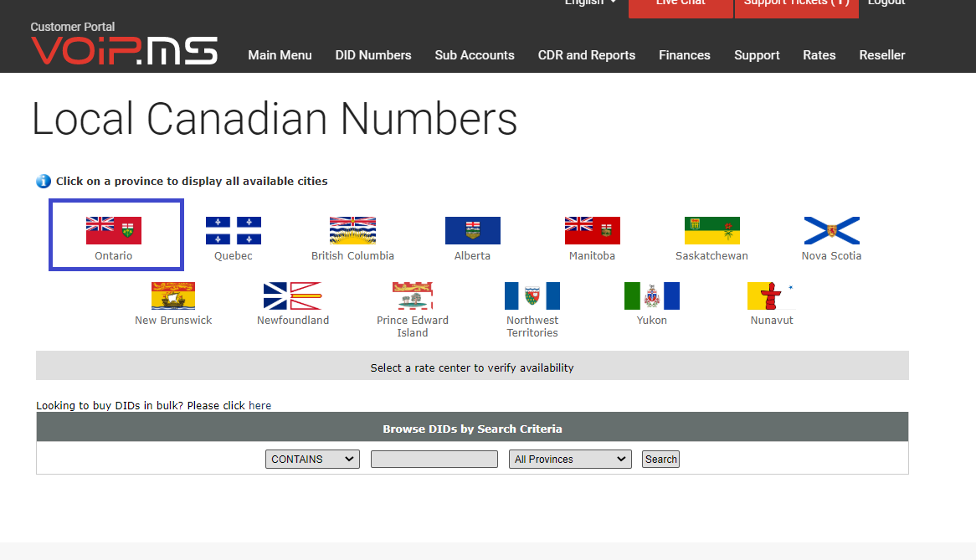Screen dimensions: 976x560
Task: Select the Nunavut flag icon
Action: (771, 295)
